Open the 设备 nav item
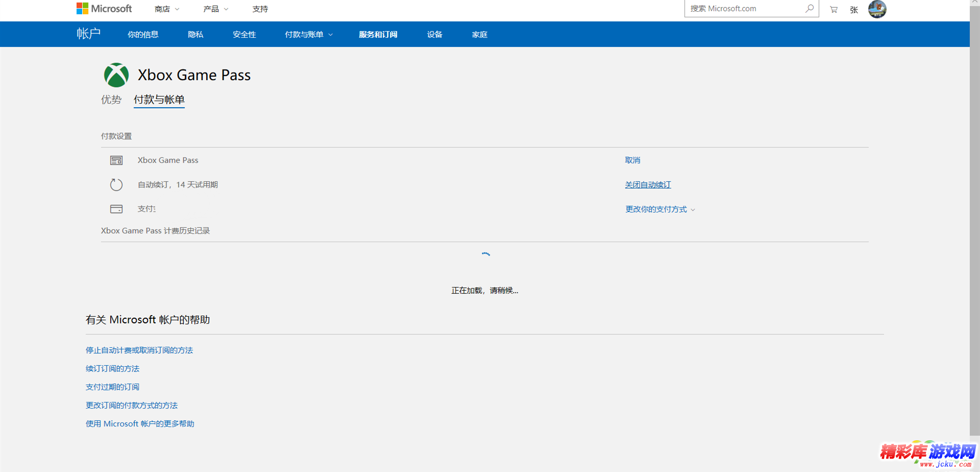This screenshot has height=472, width=980. (x=435, y=35)
